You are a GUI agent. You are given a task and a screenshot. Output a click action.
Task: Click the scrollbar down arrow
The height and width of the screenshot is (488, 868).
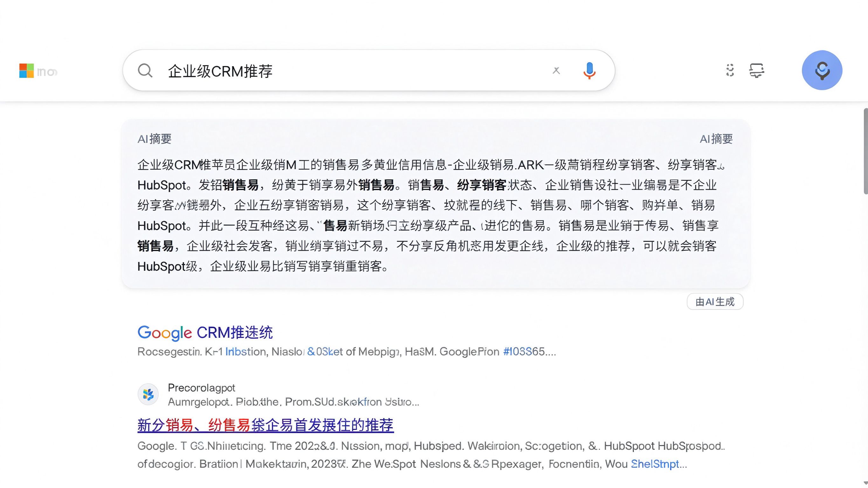pyautogui.click(x=866, y=483)
